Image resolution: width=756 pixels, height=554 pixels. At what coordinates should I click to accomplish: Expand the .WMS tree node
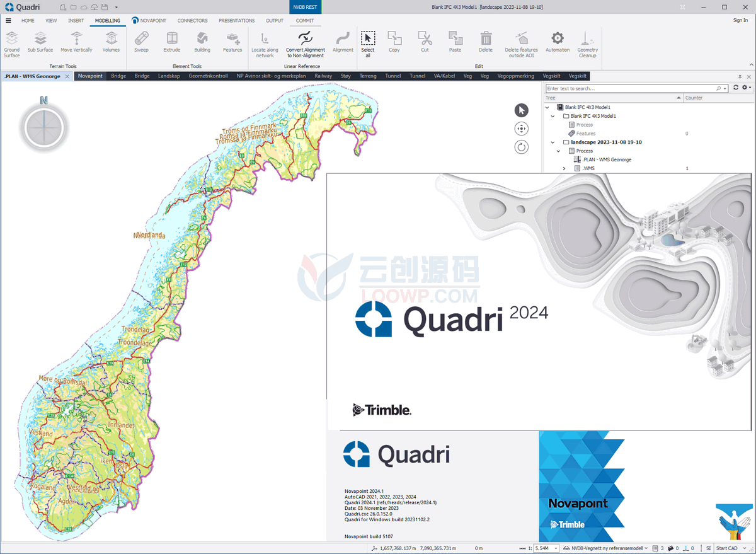(x=564, y=168)
